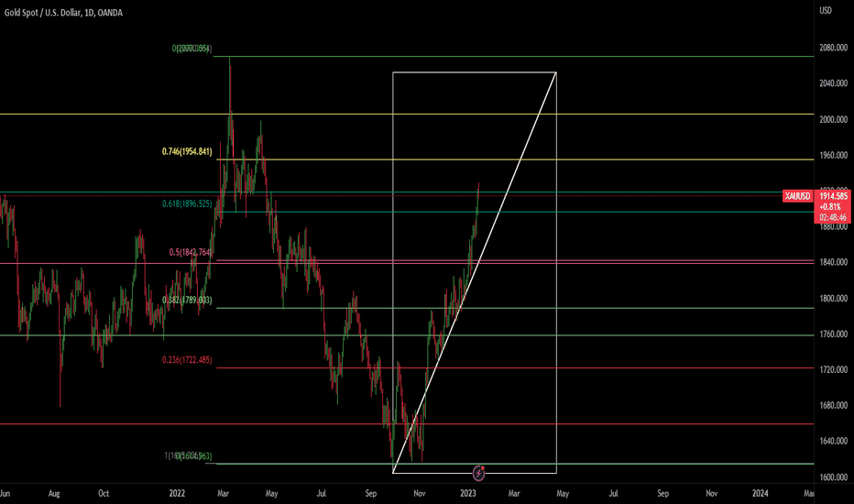Click the 1680.000 price axis label
Screen dimensions: 854x504
[833, 405]
